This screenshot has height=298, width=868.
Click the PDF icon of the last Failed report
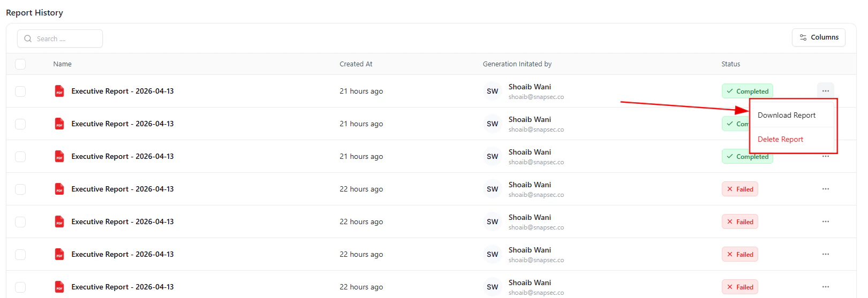point(59,287)
